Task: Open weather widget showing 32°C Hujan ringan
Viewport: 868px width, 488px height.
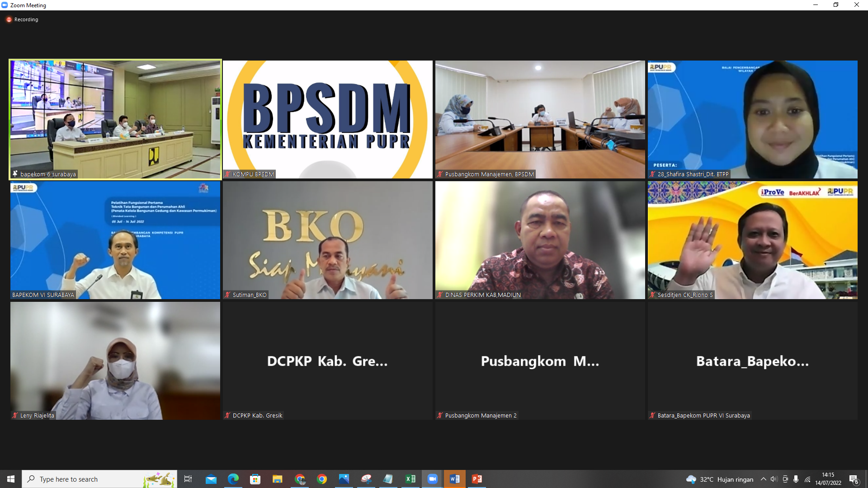Action: 720,479
